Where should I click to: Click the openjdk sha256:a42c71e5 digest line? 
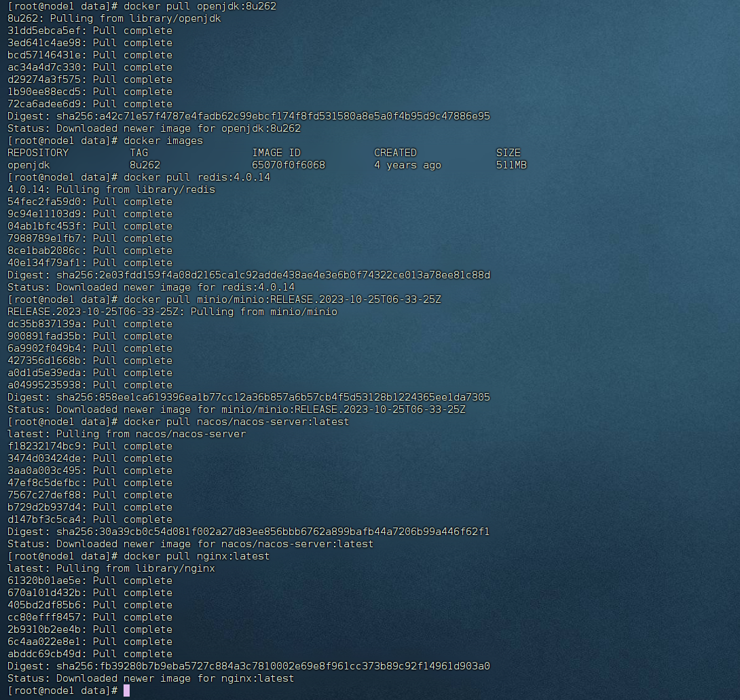point(248,117)
